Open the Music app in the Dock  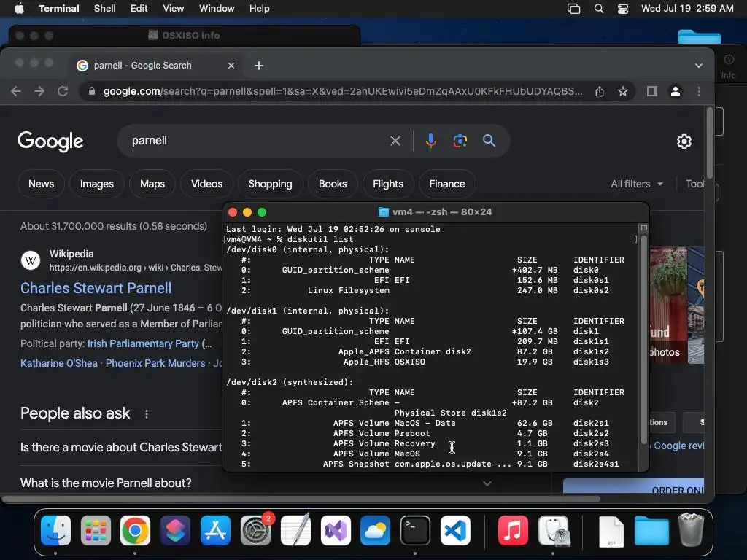coord(513,531)
